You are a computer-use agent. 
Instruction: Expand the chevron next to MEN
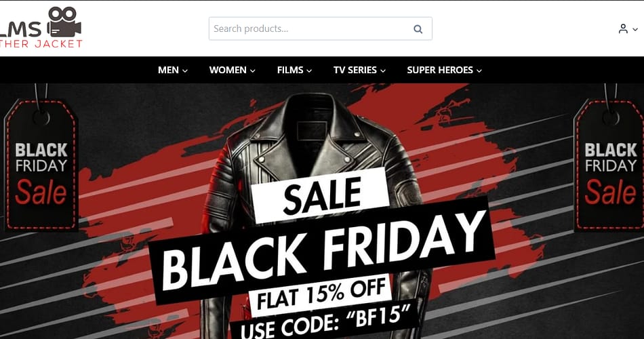[185, 71]
